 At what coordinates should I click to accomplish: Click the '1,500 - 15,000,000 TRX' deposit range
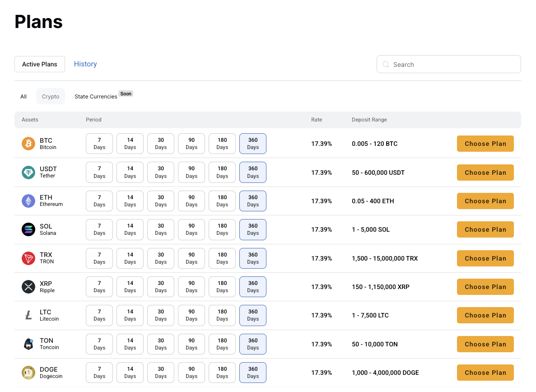[385, 258]
